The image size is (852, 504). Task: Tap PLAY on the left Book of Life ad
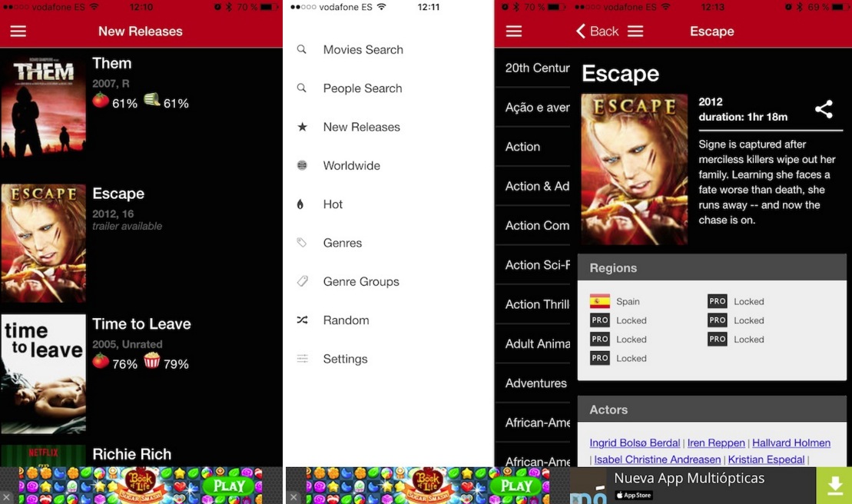(229, 485)
